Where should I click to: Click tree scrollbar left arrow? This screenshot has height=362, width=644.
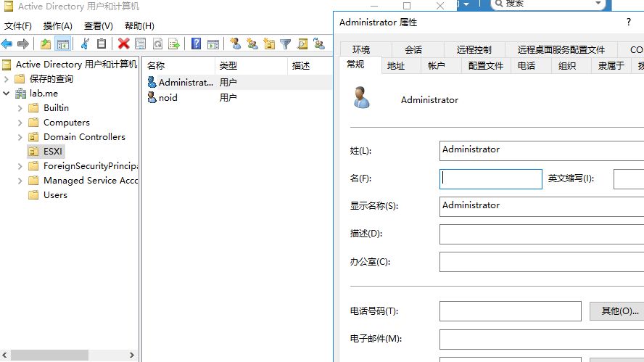(4, 355)
